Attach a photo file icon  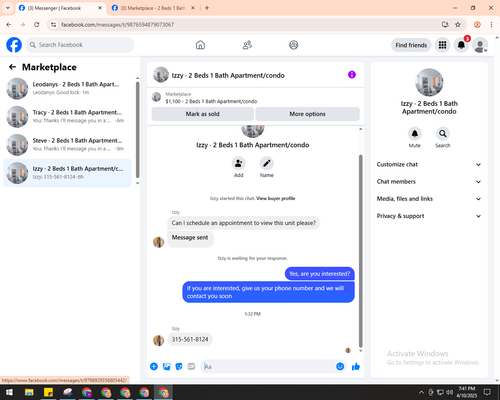click(x=166, y=367)
